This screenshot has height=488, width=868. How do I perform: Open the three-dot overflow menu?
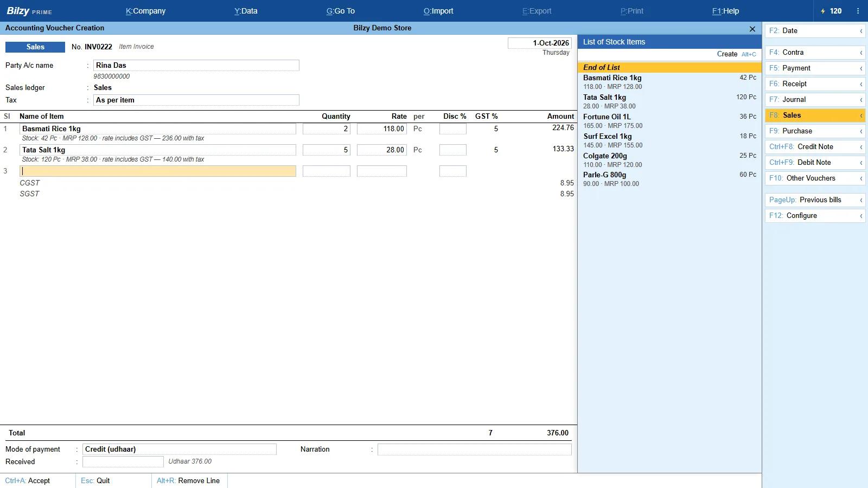pos(858,11)
